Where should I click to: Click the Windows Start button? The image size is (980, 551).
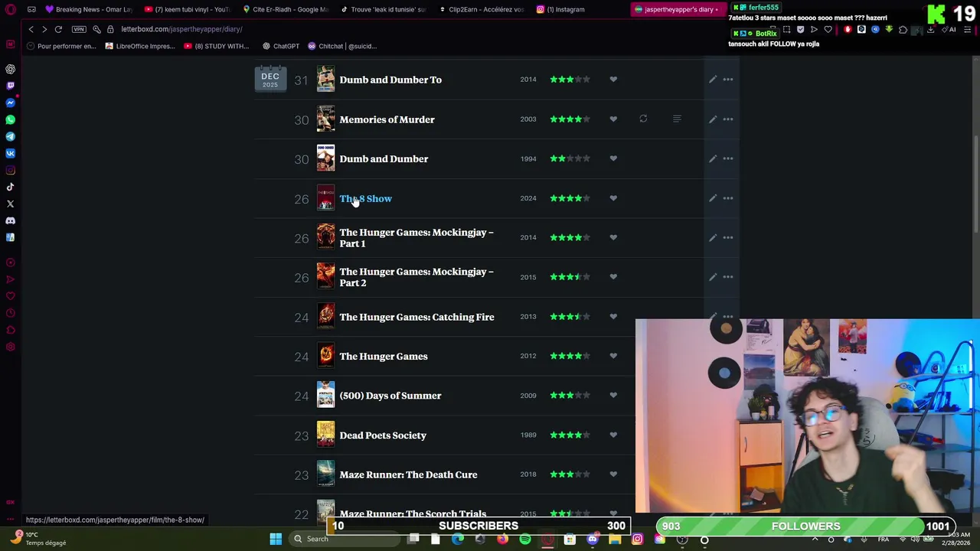click(276, 540)
